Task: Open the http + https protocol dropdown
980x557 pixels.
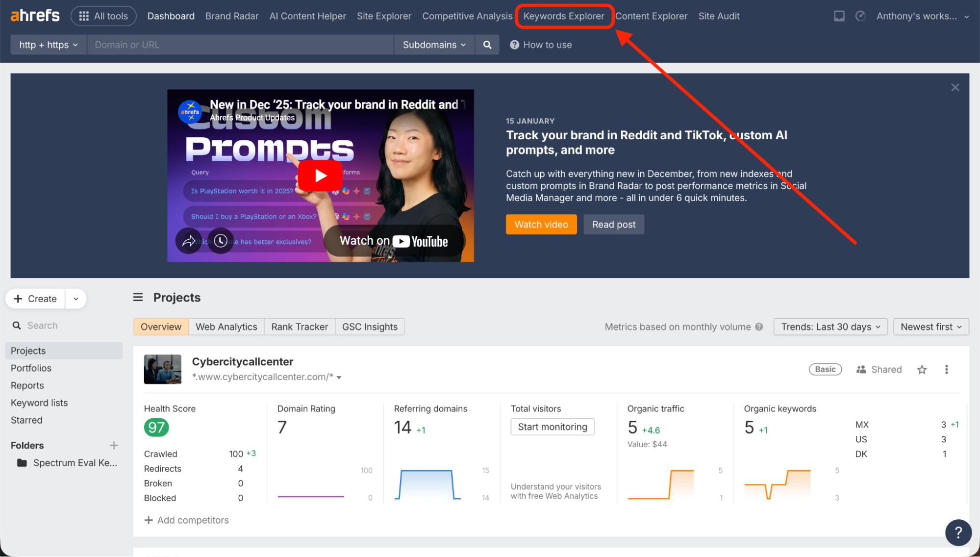Action: (48, 45)
